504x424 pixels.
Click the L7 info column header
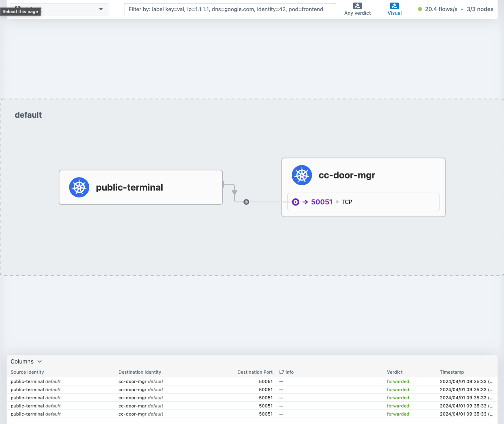tap(286, 372)
